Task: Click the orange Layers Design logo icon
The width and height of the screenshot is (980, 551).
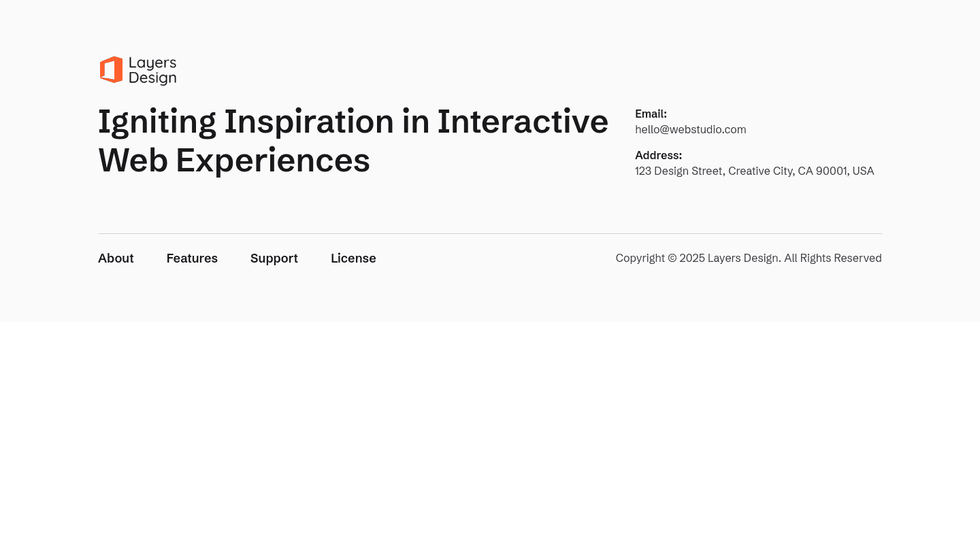Action: tap(111, 70)
